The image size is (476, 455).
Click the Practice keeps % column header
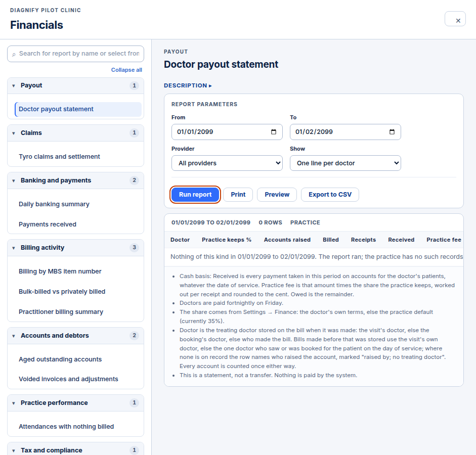(x=227, y=240)
